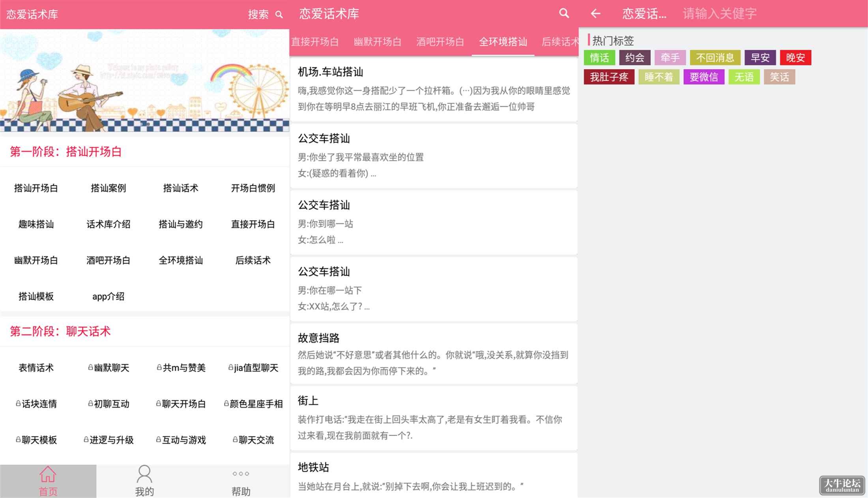The image size is (868, 498).
Task: Open the 机场.车站搭讪 article
Action: (434, 89)
